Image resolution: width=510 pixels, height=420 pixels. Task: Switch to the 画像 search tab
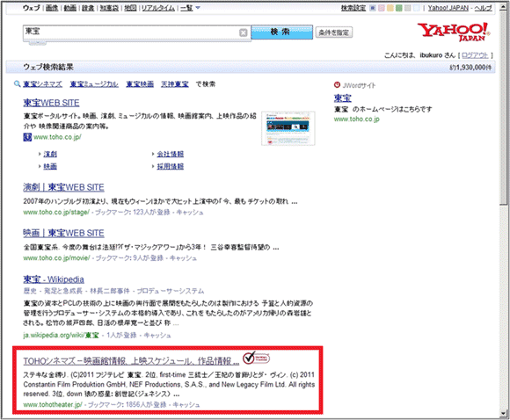pos(52,8)
